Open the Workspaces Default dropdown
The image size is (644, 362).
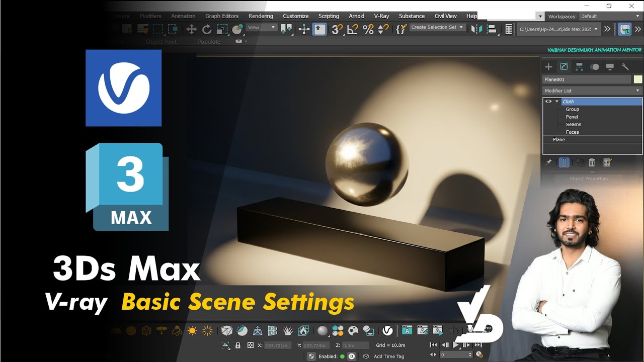610,16
